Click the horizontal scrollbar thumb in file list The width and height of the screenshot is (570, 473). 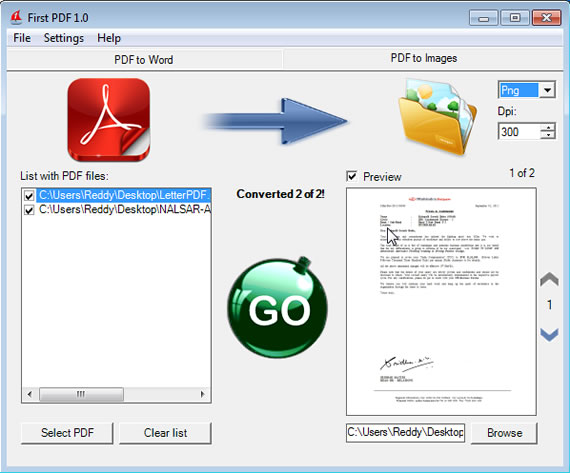[x=81, y=394]
